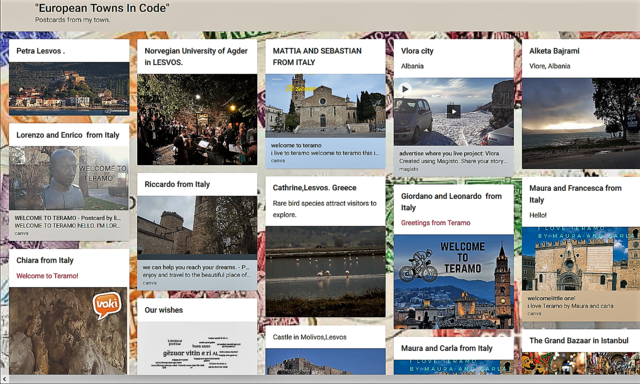The image size is (640, 384).
Task: Click the Voki logo on Chiara's post
Action: (107, 304)
